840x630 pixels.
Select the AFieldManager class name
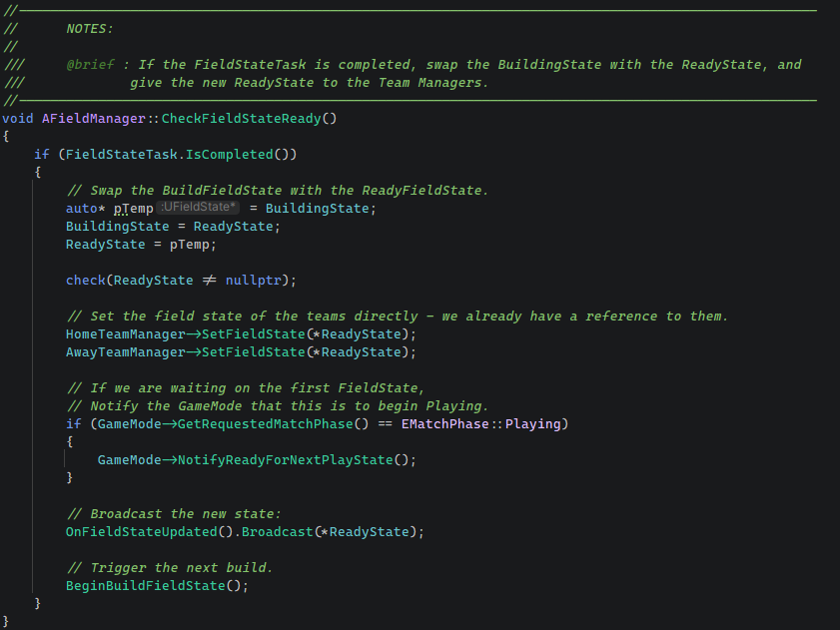pos(94,119)
